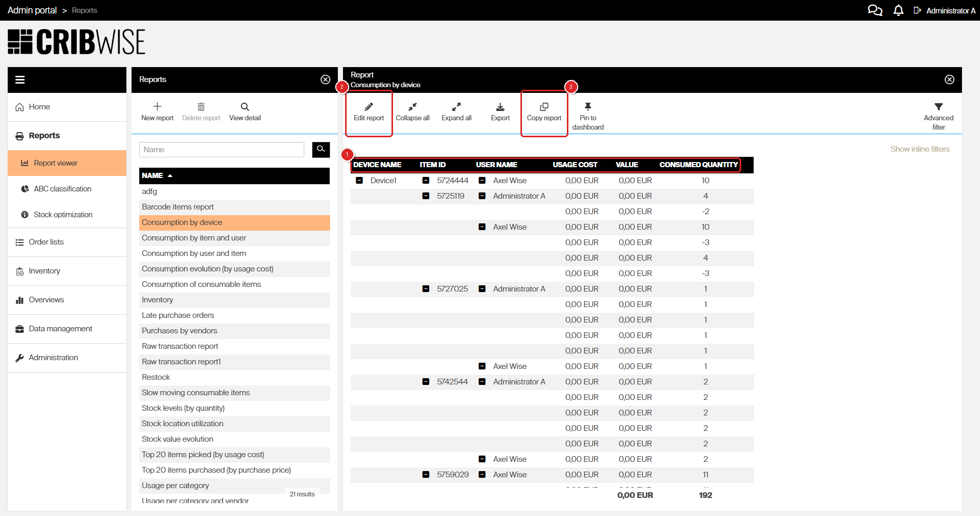Open ABC classification in sidebar
Image resolution: width=980 pixels, height=516 pixels.
[62, 189]
